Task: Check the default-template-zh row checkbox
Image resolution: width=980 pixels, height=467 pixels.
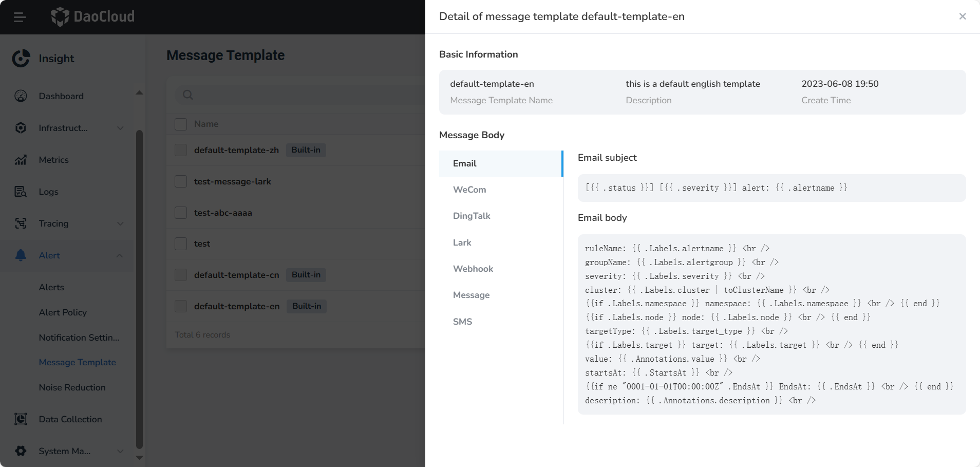Action: 181,150
